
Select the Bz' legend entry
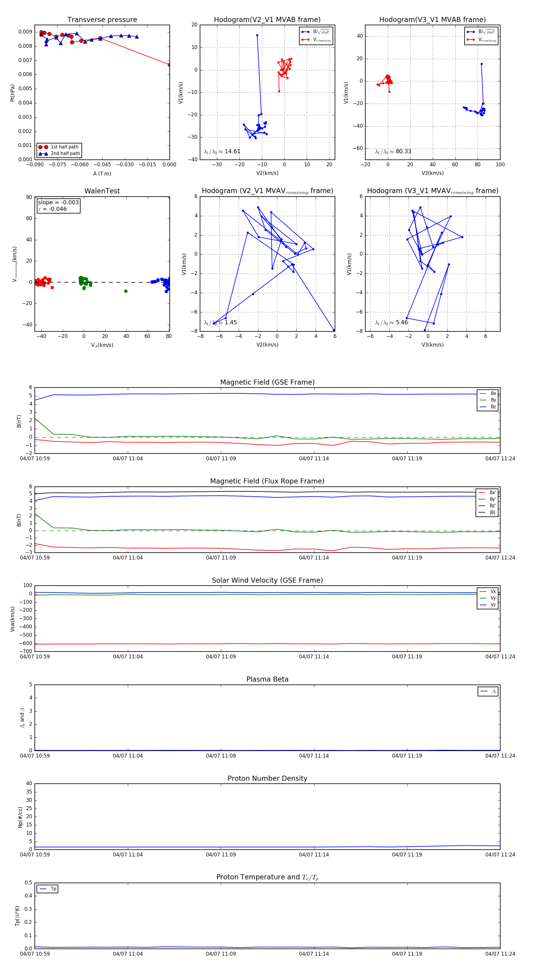(x=487, y=506)
